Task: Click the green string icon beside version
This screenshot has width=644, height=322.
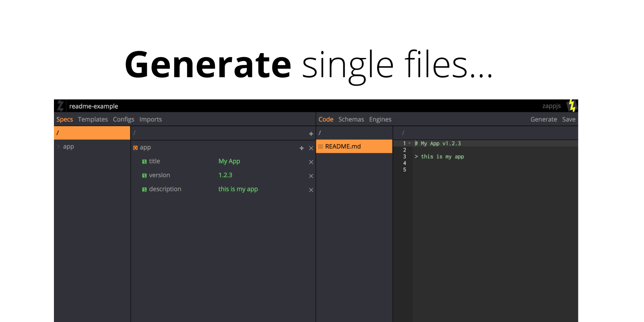Action: [x=144, y=175]
